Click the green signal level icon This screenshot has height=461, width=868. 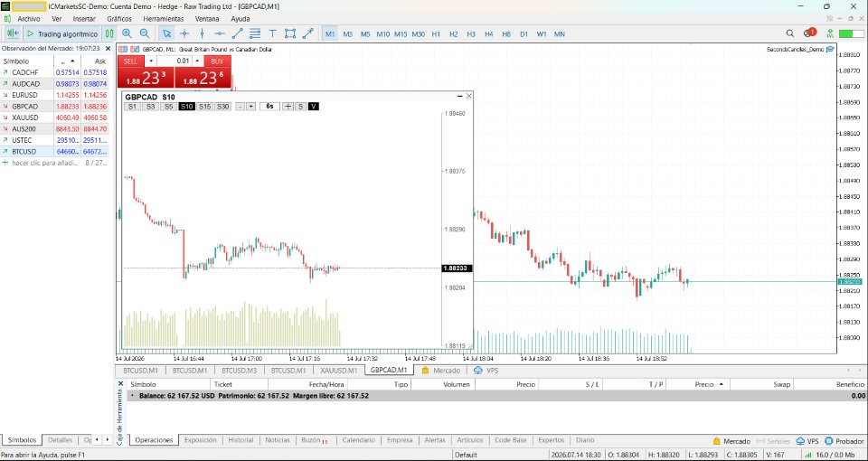tap(829, 33)
